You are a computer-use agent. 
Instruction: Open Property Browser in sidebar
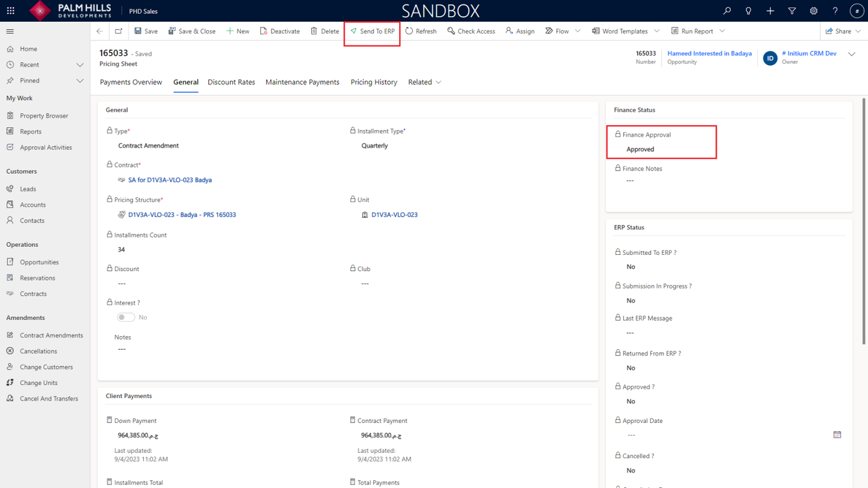coord(45,115)
